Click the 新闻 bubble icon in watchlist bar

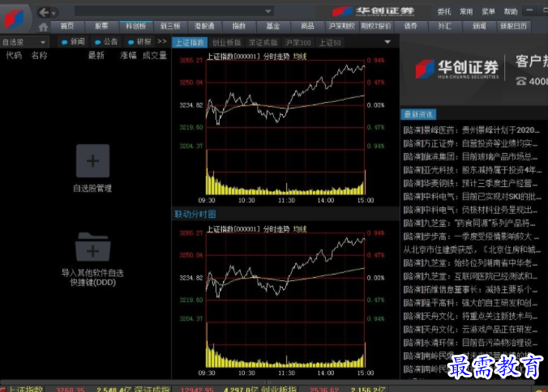click(64, 42)
